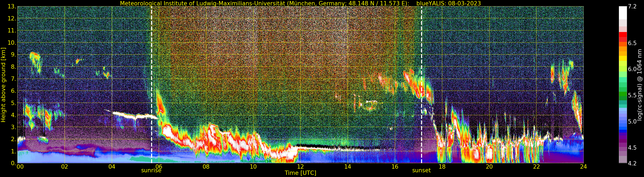Click the height axis tick label '10.'
Image resolution: width=644 pixels, height=177 pixels.
[x=12, y=43]
